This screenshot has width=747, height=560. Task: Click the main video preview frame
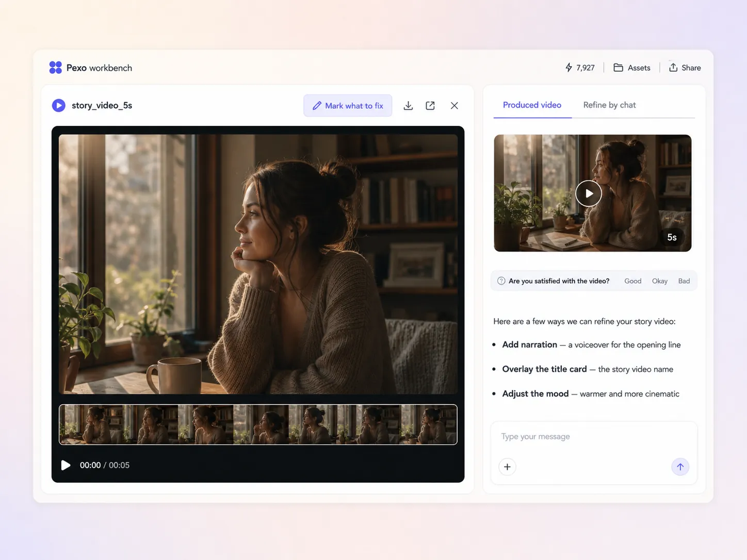[258, 264]
